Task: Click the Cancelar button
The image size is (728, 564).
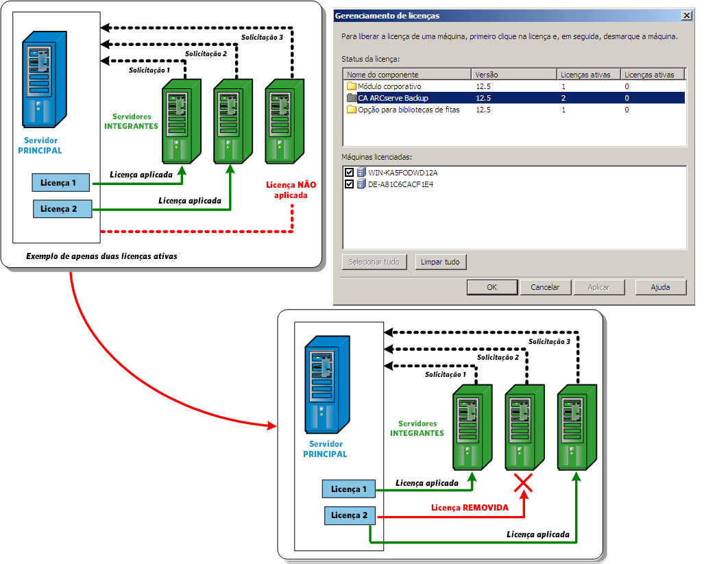Action: point(545,287)
